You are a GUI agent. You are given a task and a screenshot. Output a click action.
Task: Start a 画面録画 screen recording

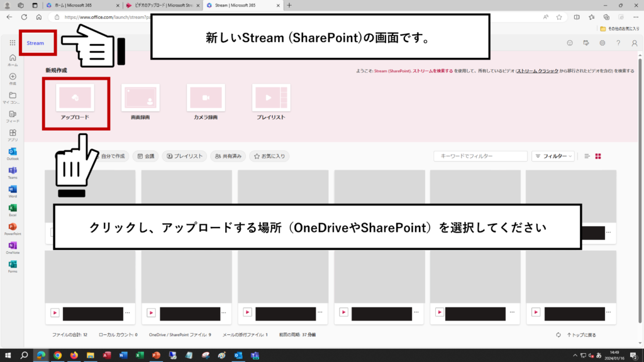click(140, 102)
